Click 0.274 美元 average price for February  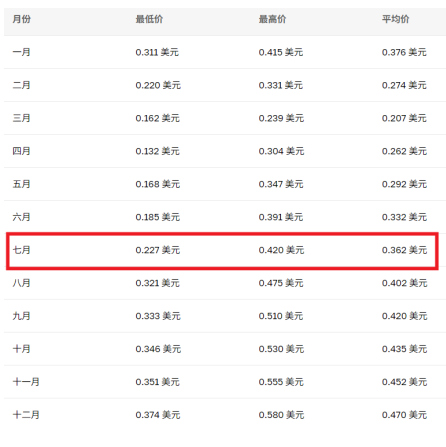click(x=404, y=85)
